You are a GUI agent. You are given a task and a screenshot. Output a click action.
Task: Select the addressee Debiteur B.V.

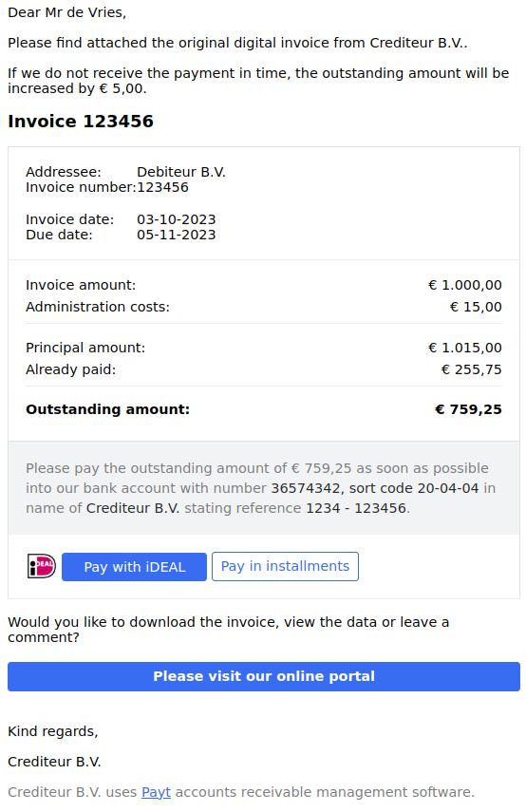(x=181, y=172)
